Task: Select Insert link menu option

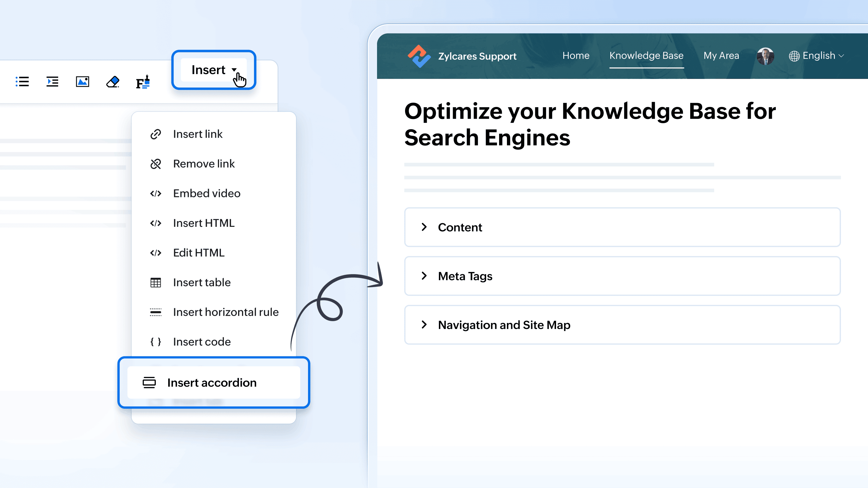Action: [x=198, y=134]
